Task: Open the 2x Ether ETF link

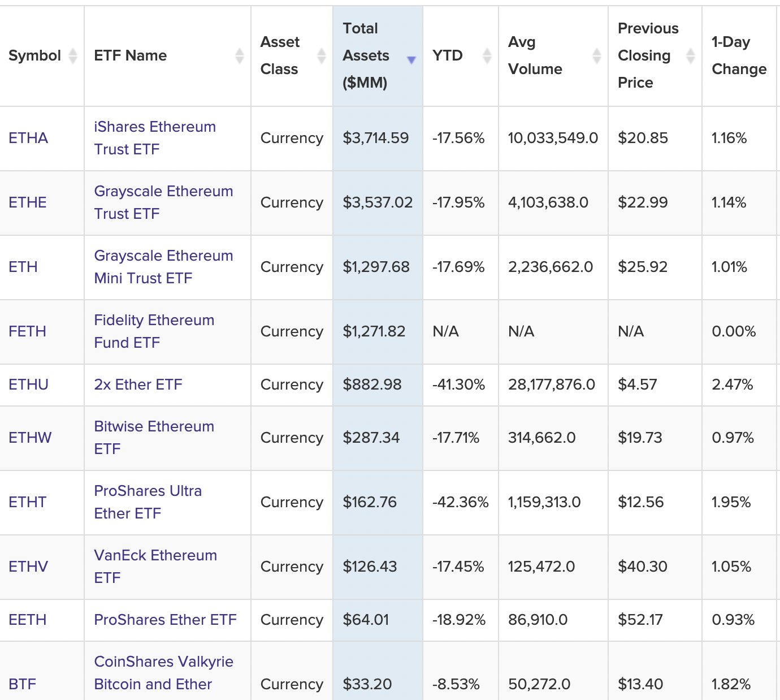Action: tap(138, 384)
